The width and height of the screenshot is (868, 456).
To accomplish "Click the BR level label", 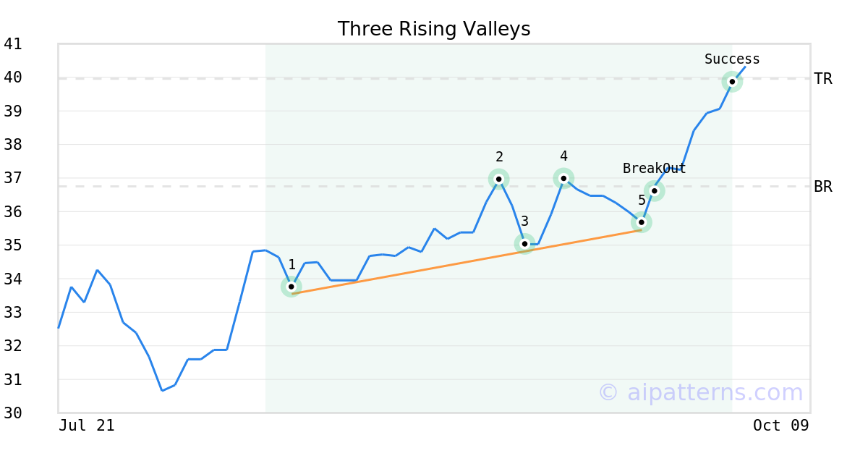I will point(823,187).
